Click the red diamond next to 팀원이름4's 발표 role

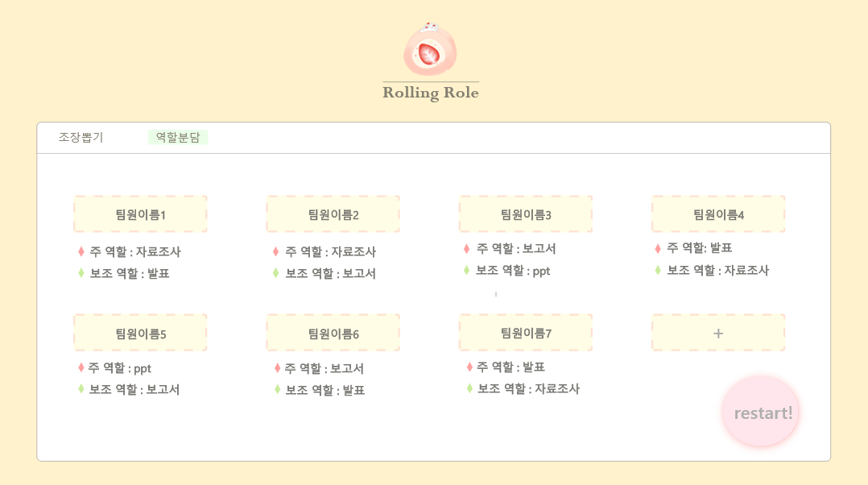point(659,248)
